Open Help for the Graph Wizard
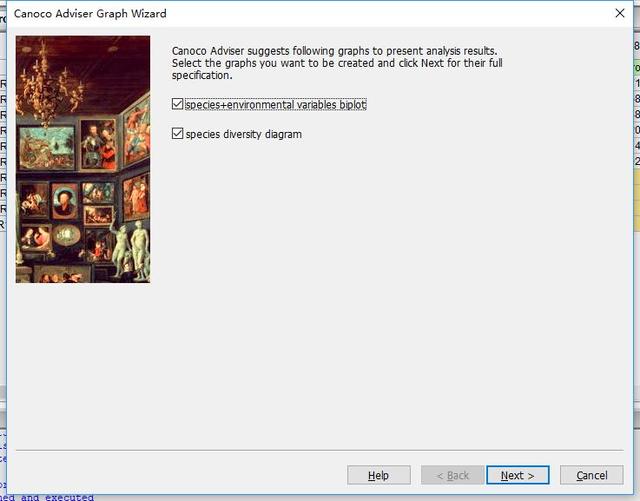 378,475
